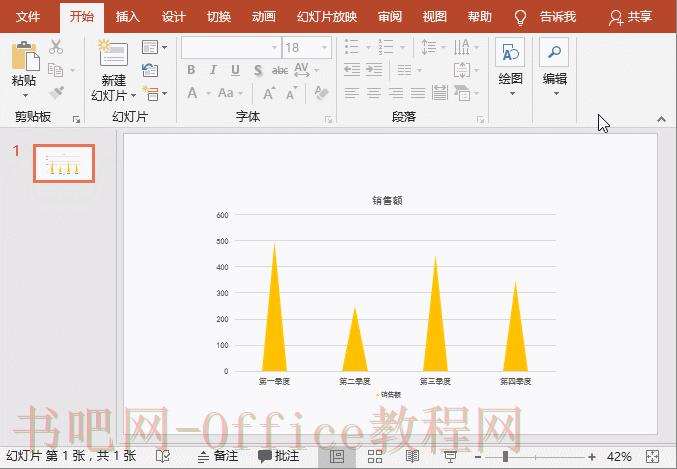Open the Font Color dropdown arrow
This screenshot has width=677, height=469.
pos(209,93)
